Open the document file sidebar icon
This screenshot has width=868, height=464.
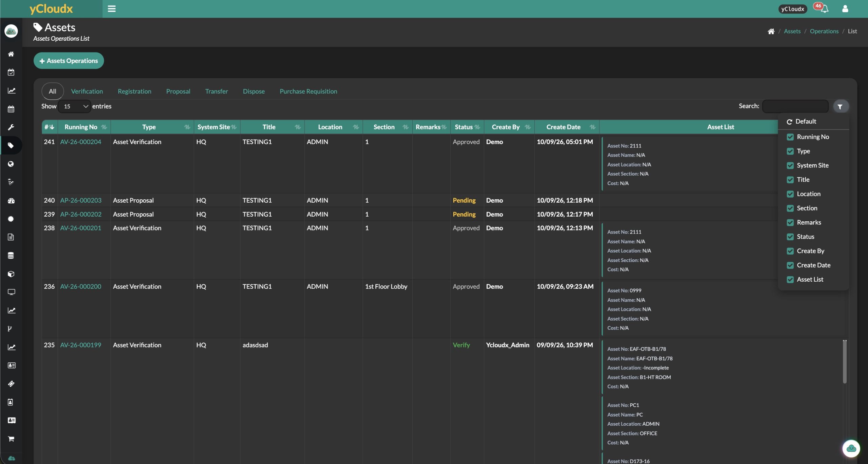coord(11,237)
